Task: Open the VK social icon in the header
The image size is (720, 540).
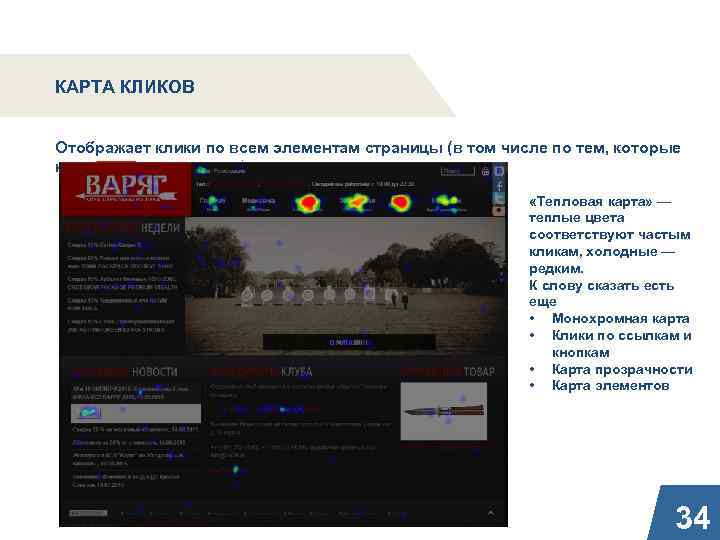Action: (499, 171)
